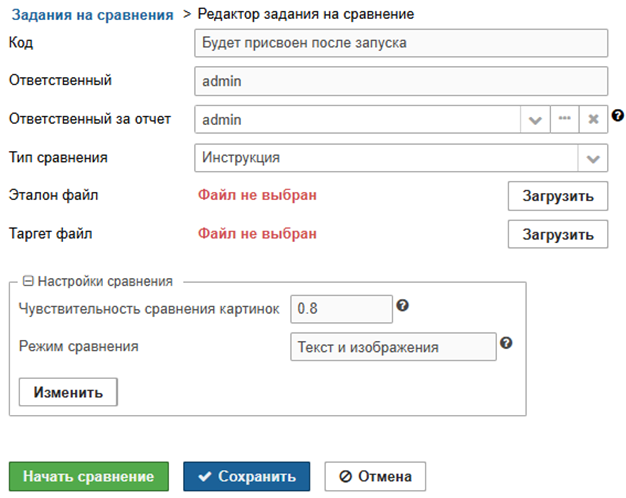
Task: Show help for Режим сравнения
Action: point(506,343)
